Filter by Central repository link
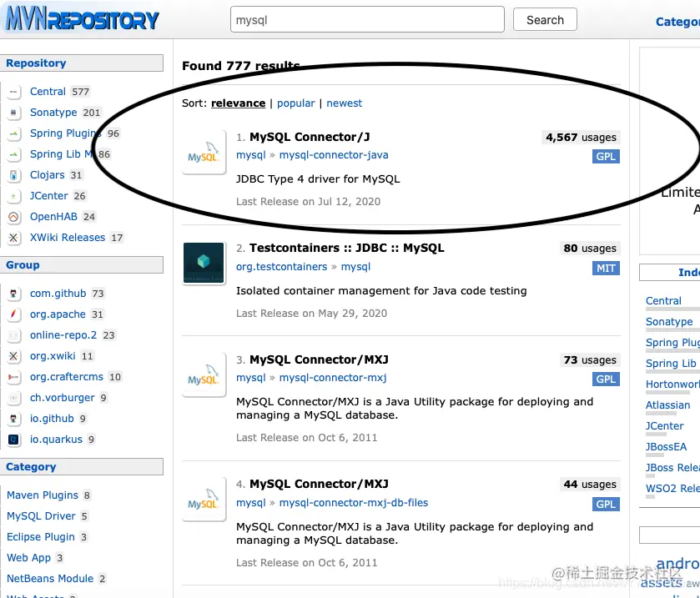Viewport: 700px width, 598px height. (x=48, y=92)
